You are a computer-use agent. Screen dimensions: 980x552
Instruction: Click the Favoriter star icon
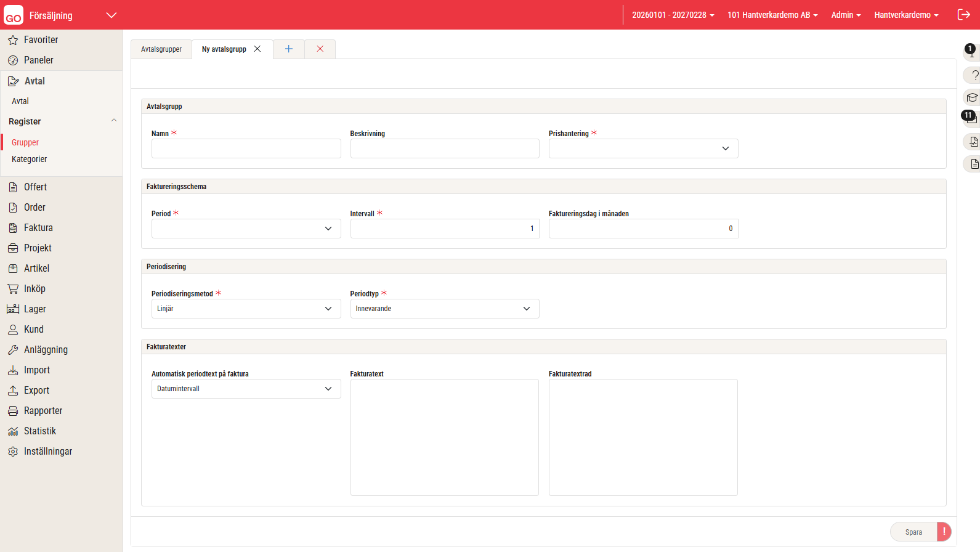(13, 40)
